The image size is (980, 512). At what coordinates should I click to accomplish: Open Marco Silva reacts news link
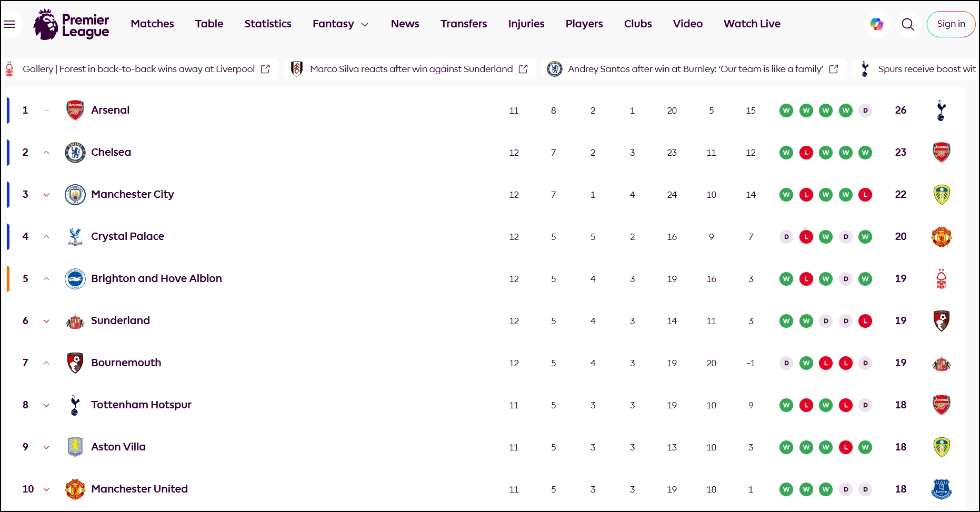click(411, 69)
